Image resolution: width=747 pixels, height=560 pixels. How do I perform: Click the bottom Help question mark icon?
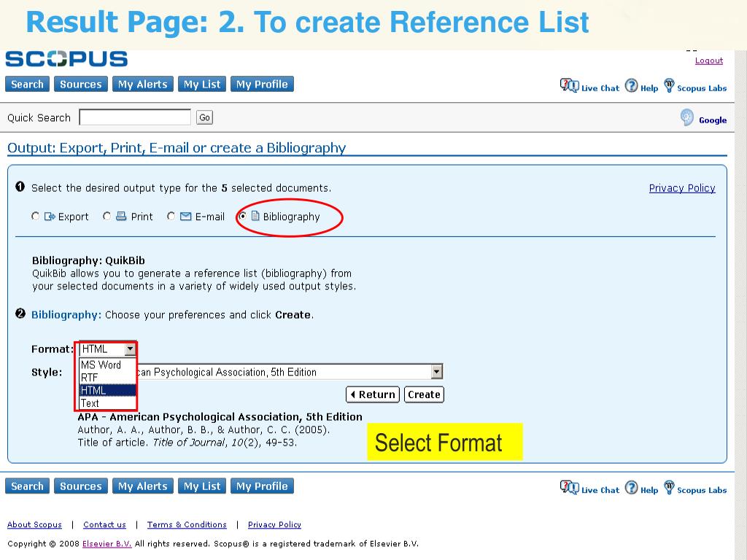(x=631, y=488)
